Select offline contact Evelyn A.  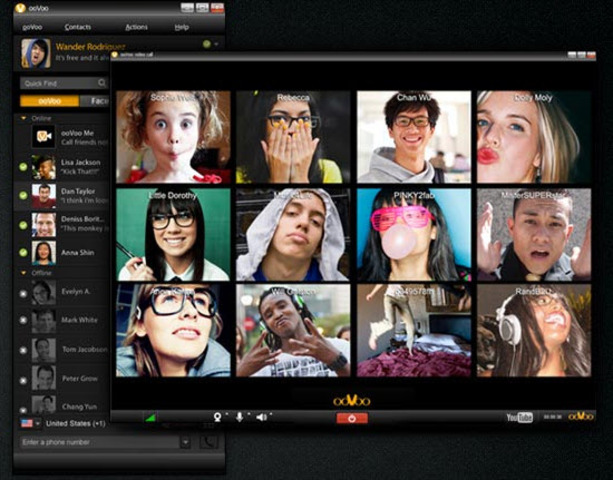[62, 292]
